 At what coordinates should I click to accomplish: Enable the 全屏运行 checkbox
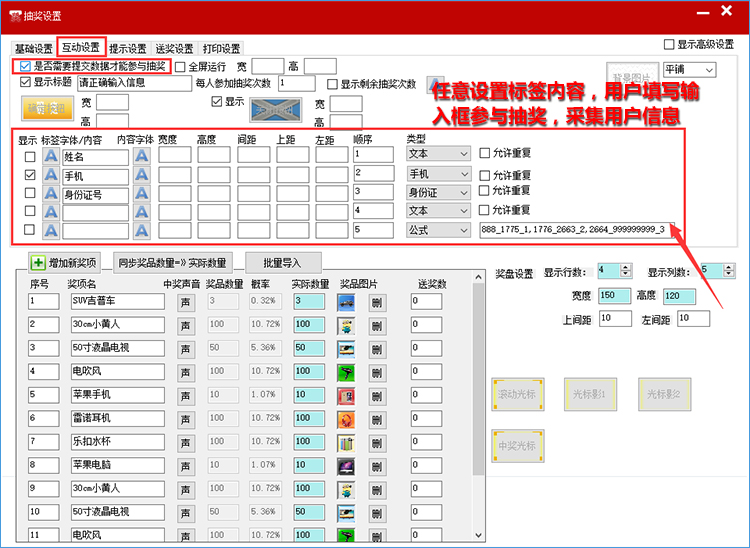point(181,66)
